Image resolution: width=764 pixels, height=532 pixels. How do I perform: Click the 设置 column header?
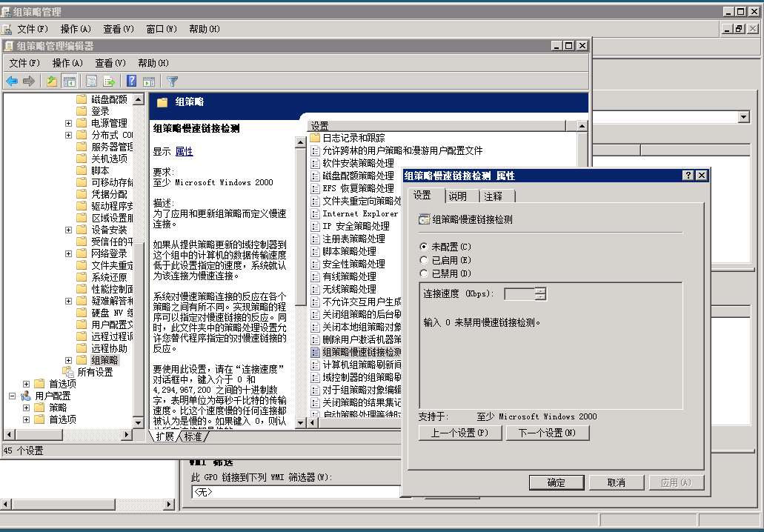(x=437, y=126)
